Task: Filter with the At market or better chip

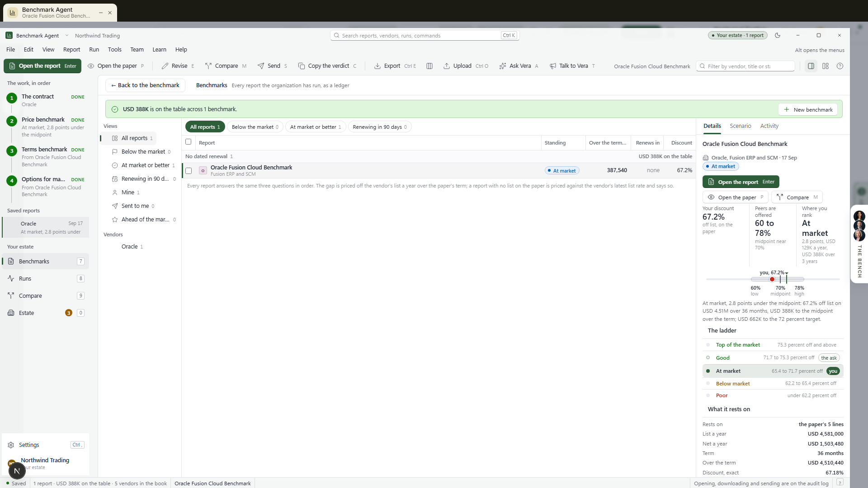Action: pyautogui.click(x=316, y=127)
